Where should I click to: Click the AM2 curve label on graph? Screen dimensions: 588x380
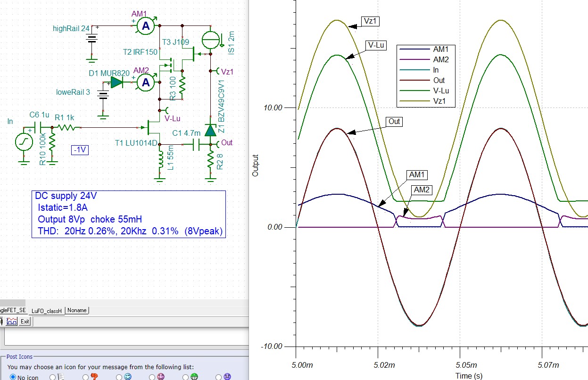click(422, 190)
